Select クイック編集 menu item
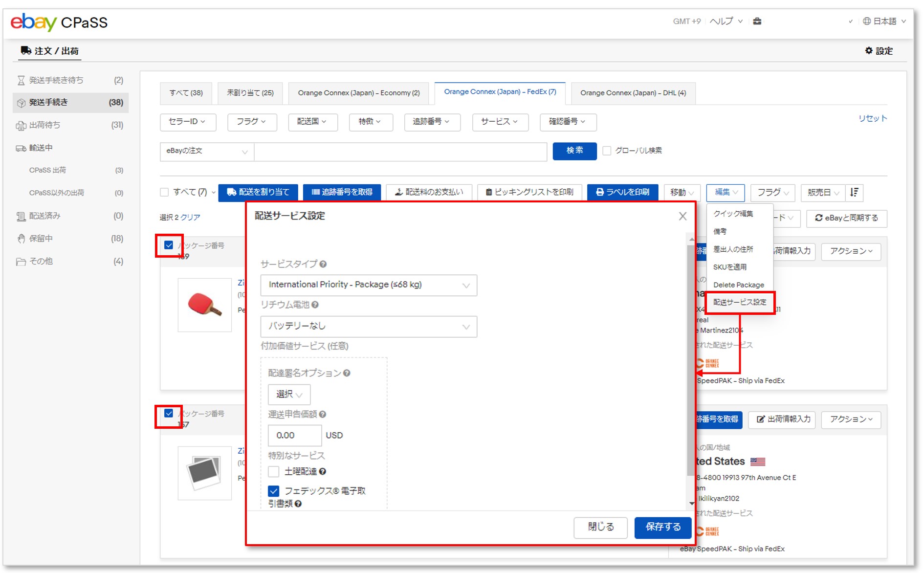The height and width of the screenshot is (573, 924). [x=733, y=214]
